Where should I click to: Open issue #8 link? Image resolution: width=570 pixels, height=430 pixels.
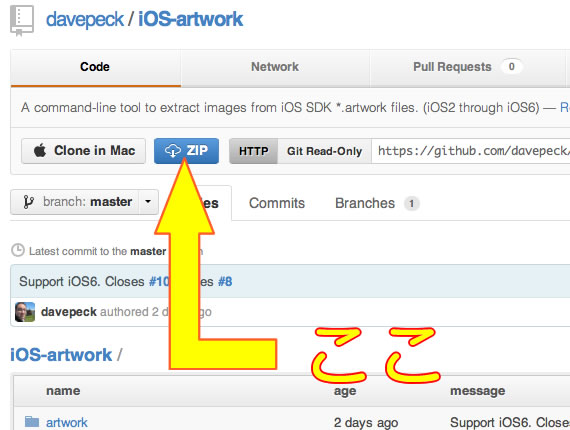tap(225, 282)
